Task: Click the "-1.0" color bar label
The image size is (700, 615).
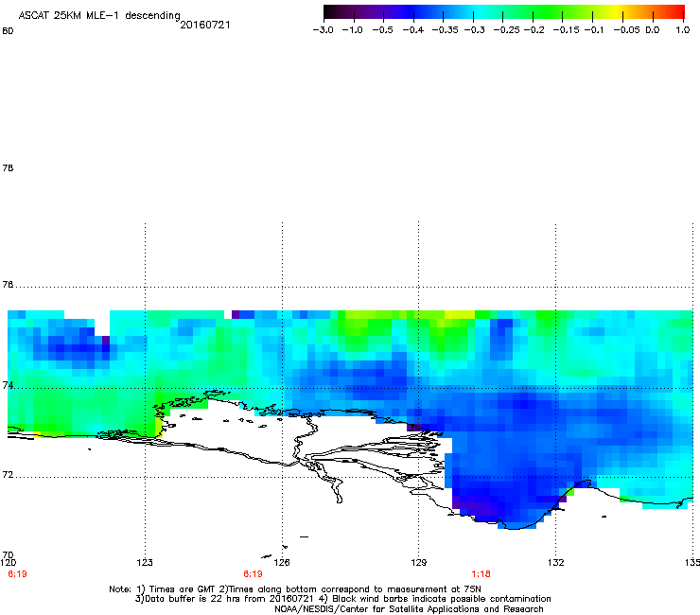Action: pos(352,30)
